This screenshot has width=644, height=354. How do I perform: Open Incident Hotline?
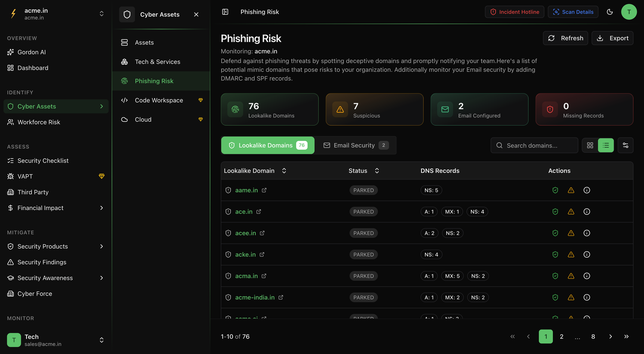pyautogui.click(x=514, y=12)
